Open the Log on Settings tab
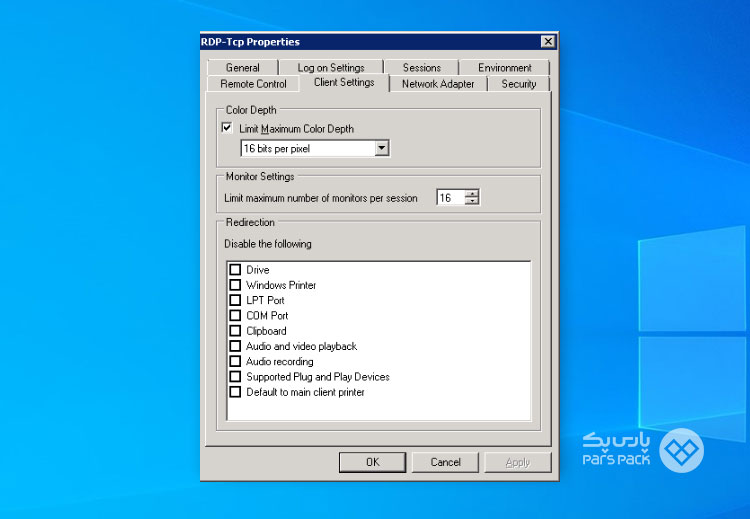 click(331, 67)
